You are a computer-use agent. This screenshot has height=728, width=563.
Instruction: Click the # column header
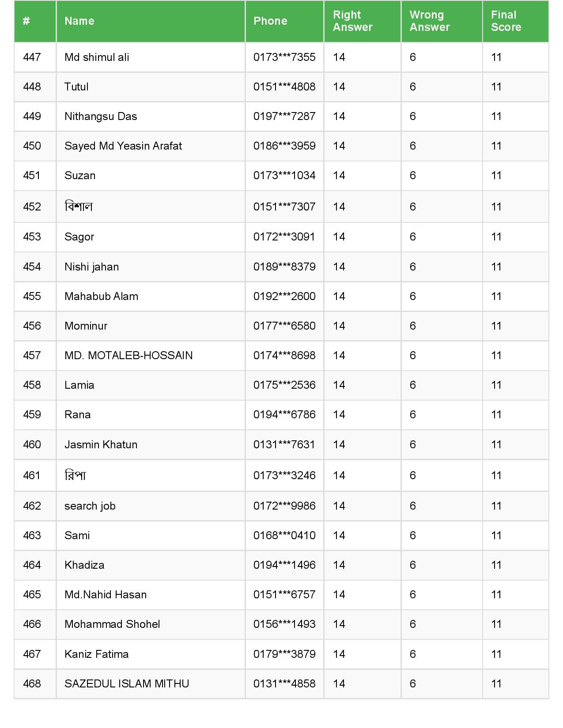[x=26, y=21]
